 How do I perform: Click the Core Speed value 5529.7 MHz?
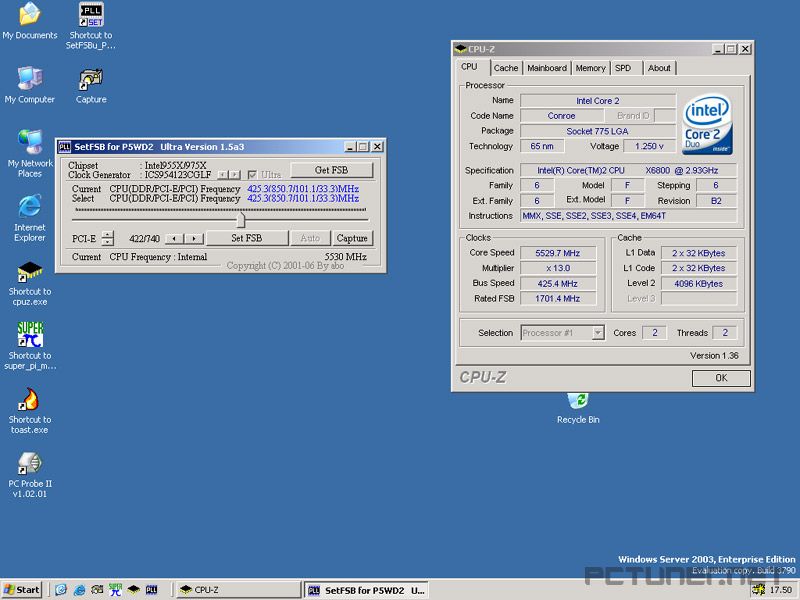[558, 253]
